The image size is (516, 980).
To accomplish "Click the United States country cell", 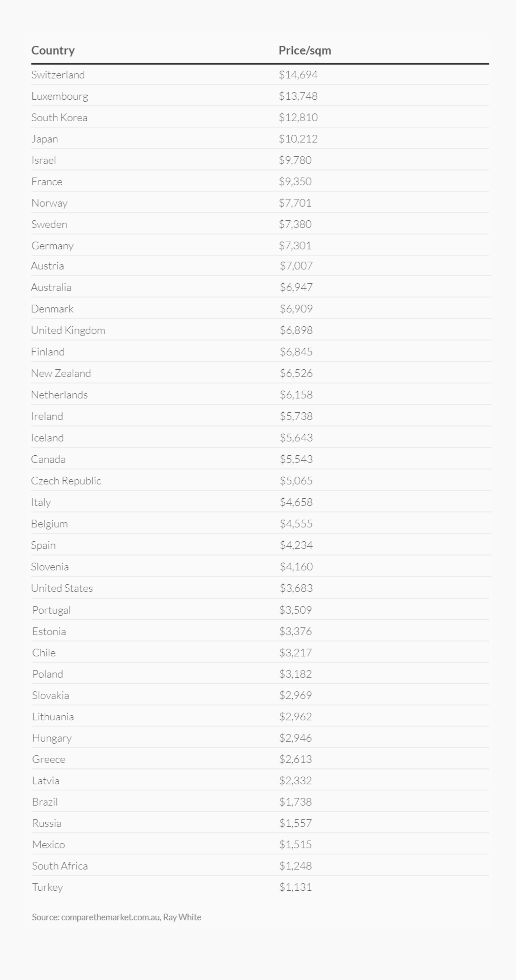I will click(62, 588).
